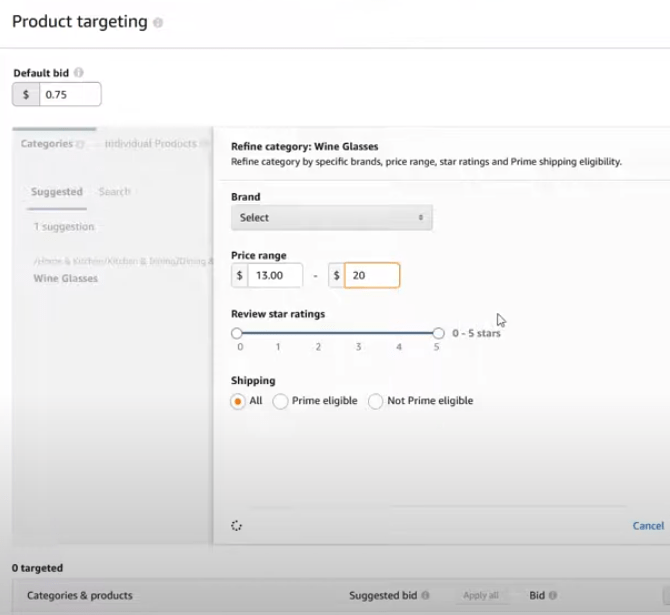The width and height of the screenshot is (670, 615).
Task: Click the Suggested bid info icon
Action: (425, 596)
